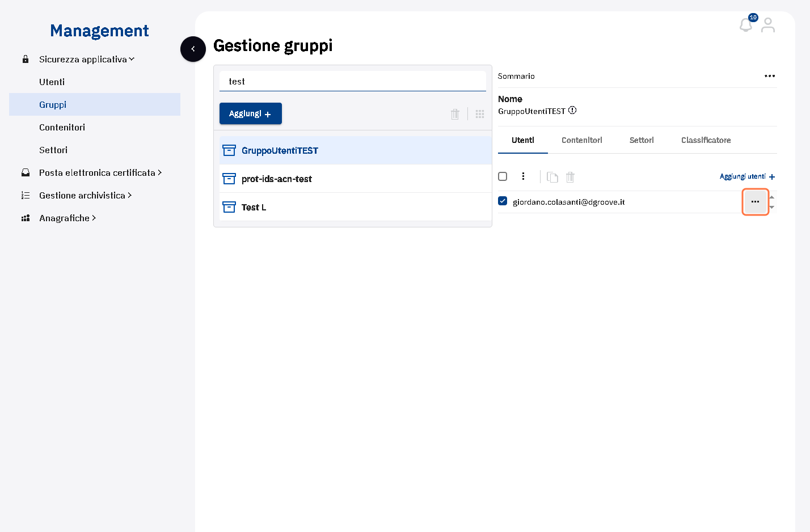Open the info icon next to GruppoUtentiTEST

[572, 111]
